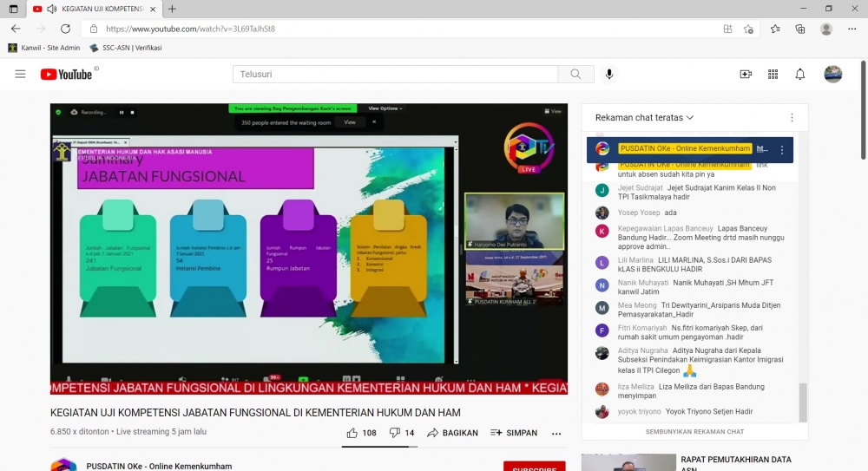The width and height of the screenshot is (868, 471).
Task: Open the chat replay three-dot options menu
Action: (792, 118)
